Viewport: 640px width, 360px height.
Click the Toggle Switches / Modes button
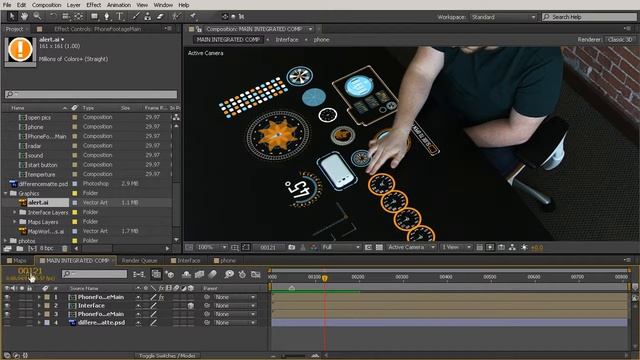[x=167, y=356]
